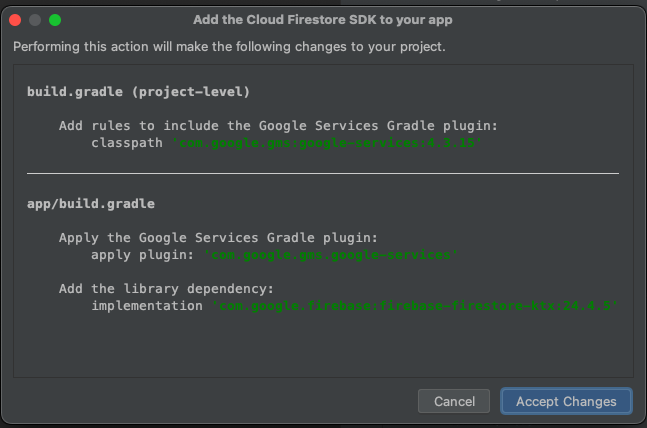Click the firebase-firestore-ktx:24.4.5 dependency string
This screenshot has height=428, width=647.
415,306
